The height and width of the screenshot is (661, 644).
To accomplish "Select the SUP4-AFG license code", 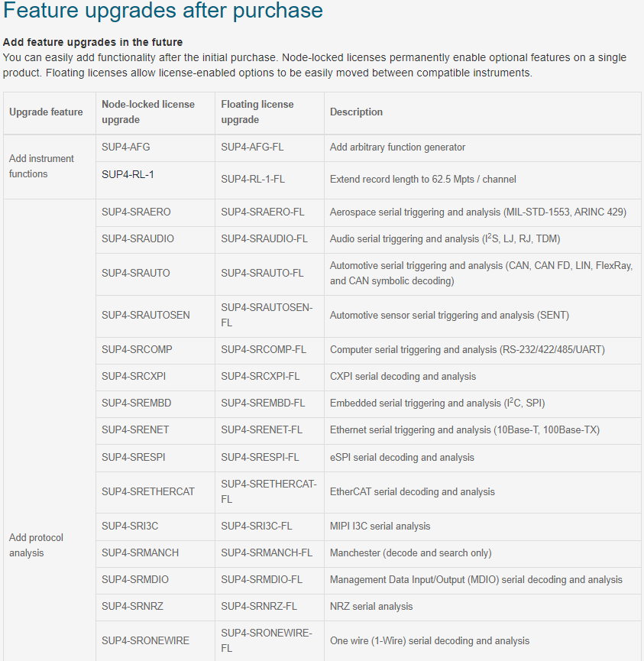I will click(125, 147).
